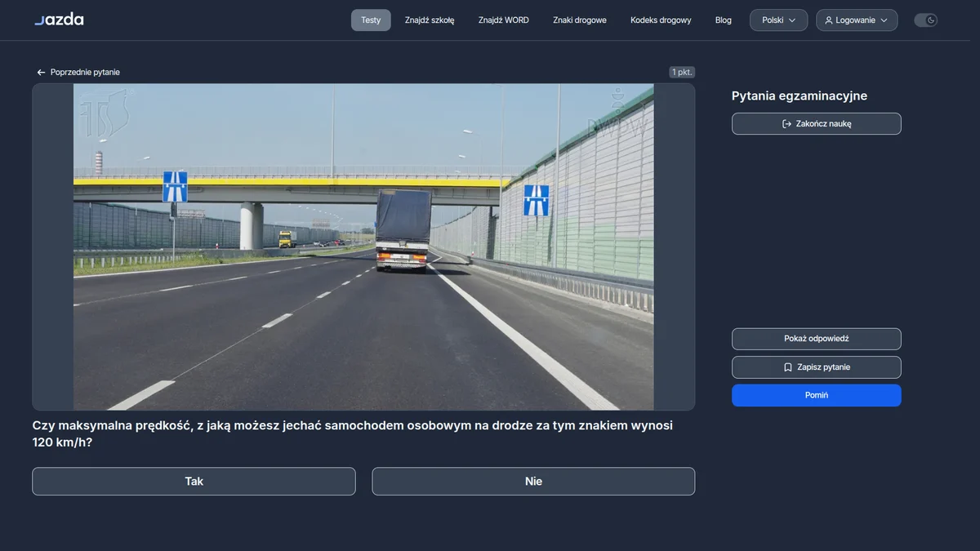This screenshot has height=551, width=980.
Task: Click the chevron next to Polski
Action: tap(792, 20)
